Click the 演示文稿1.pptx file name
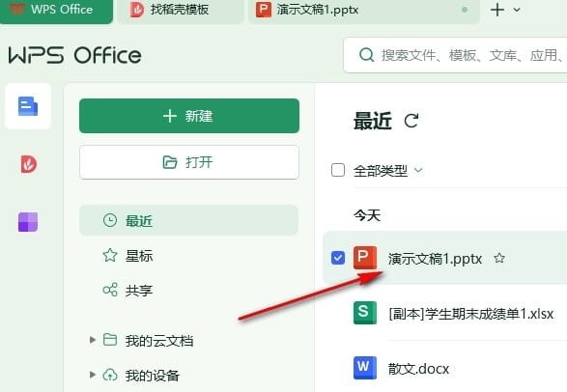This screenshot has width=567, height=392. pos(435,259)
